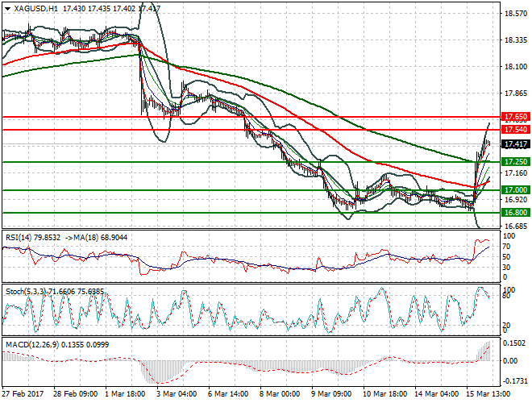
Task: Click the current price label 17.417
Action: click(x=514, y=145)
